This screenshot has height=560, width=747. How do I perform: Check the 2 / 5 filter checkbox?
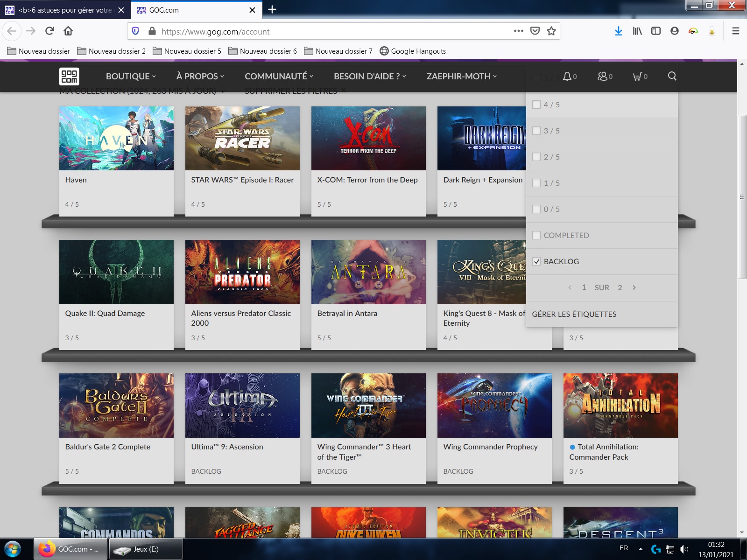pos(536,157)
